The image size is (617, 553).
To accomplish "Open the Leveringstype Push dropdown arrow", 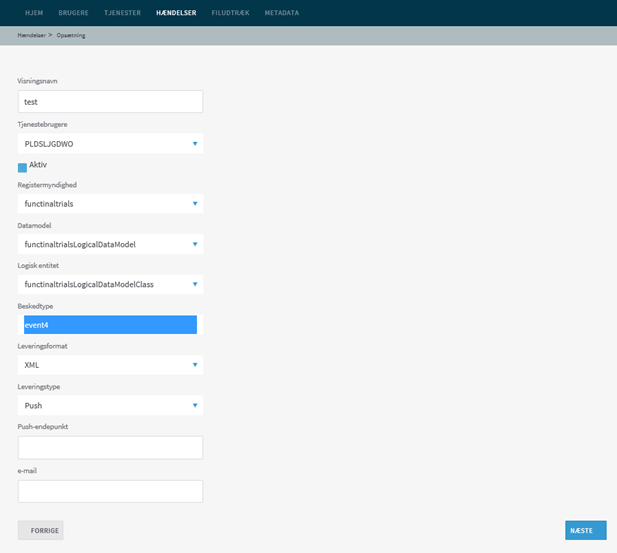I will pyautogui.click(x=195, y=405).
